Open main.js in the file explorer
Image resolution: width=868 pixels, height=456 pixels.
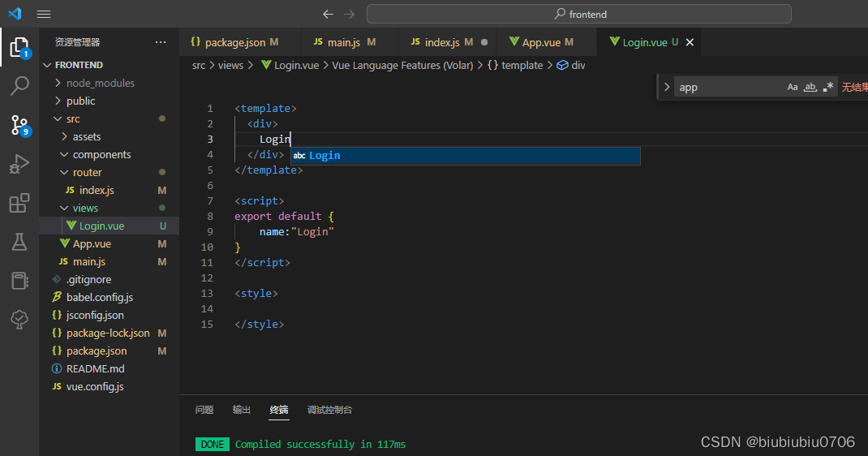[x=89, y=261]
